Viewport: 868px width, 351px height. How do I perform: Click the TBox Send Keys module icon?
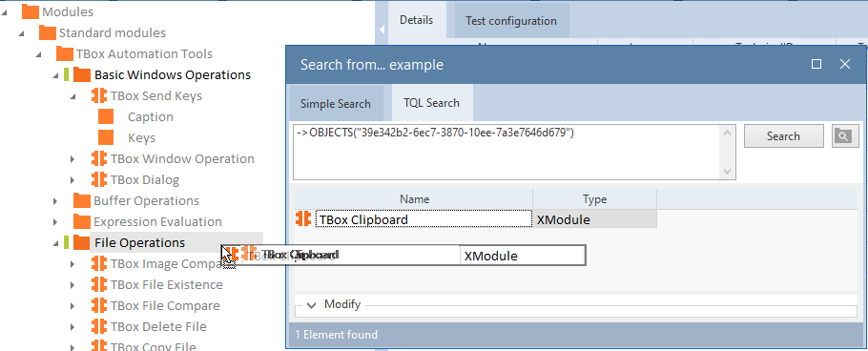tap(99, 95)
